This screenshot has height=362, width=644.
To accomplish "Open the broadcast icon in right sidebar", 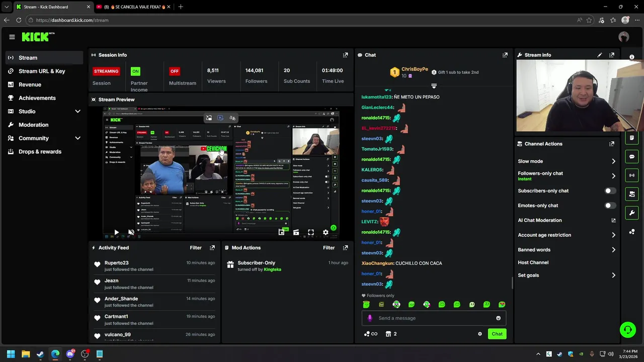I will point(632,175).
